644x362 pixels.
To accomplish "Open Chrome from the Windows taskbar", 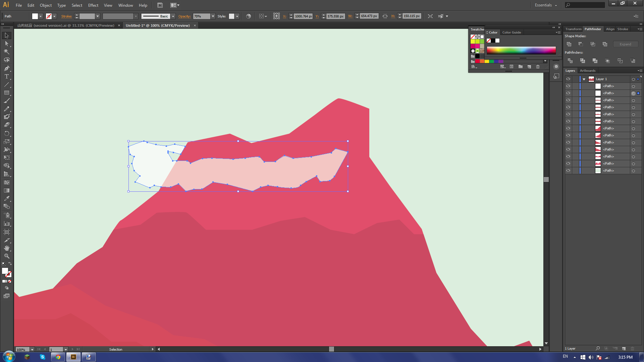I will [58, 357].
